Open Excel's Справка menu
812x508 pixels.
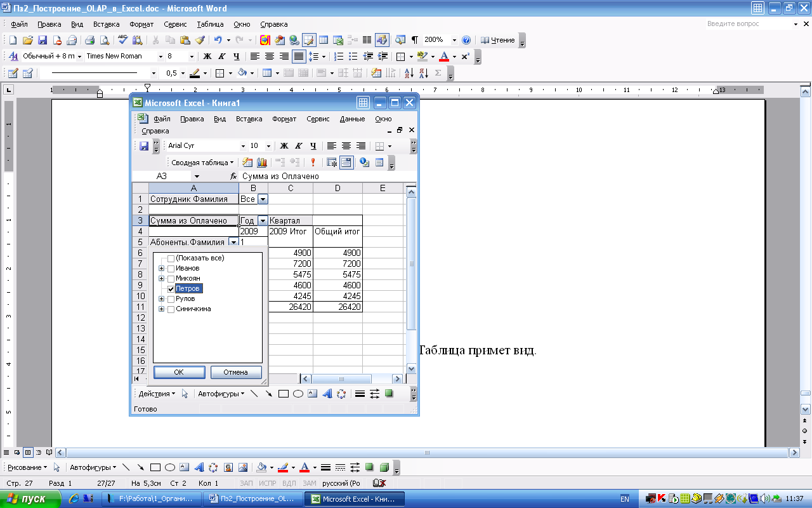pyautogui.click(x=155, y=131)
